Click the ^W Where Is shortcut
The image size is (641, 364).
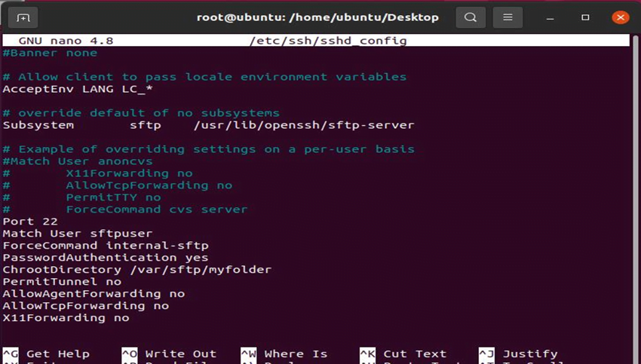[x=284, y=353]
